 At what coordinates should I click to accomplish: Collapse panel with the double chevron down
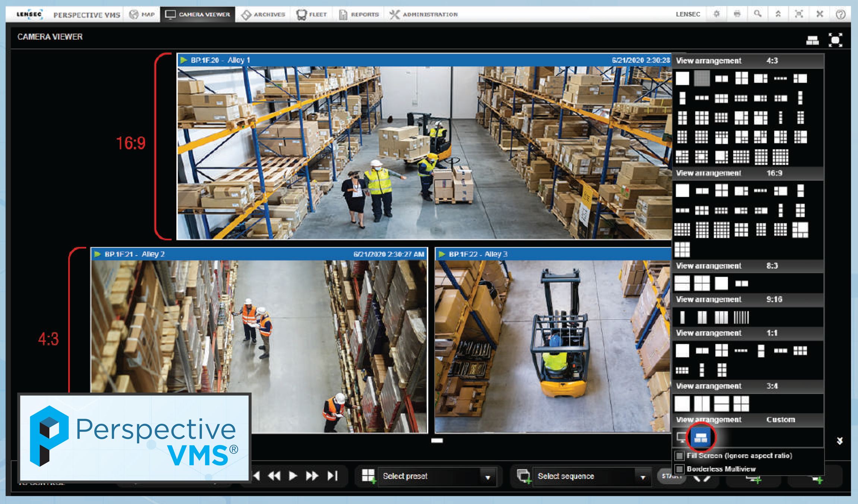click(839, 441)
